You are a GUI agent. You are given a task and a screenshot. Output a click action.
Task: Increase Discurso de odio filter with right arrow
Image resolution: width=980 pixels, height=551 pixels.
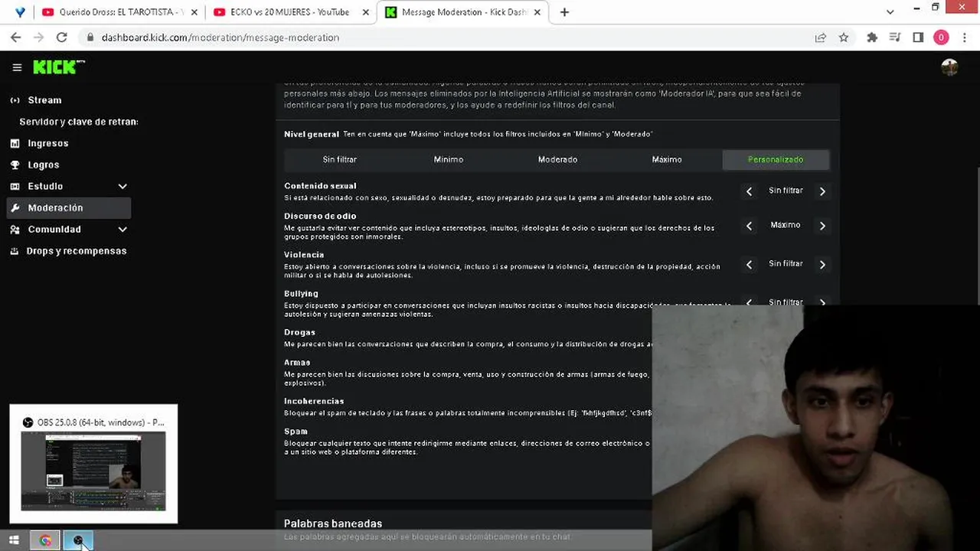pyautogui.click(x=822, y=226)
